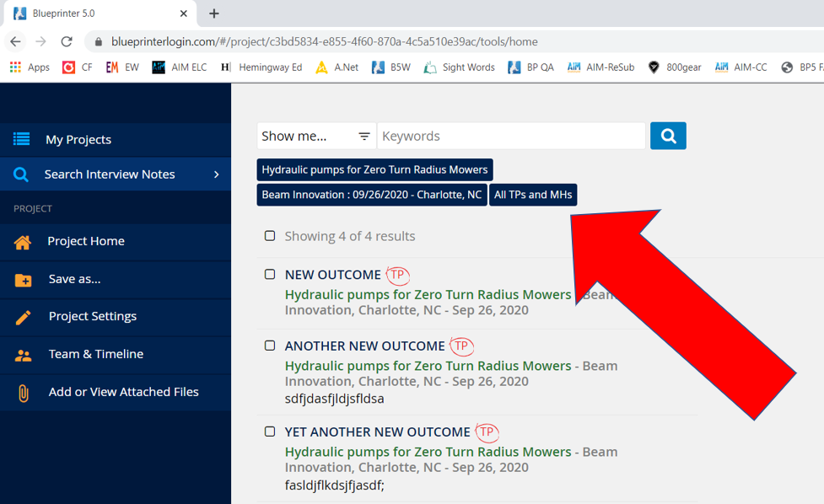Click the Keywords search field
This screenshot has height=504, width=824.
[511, 136]
